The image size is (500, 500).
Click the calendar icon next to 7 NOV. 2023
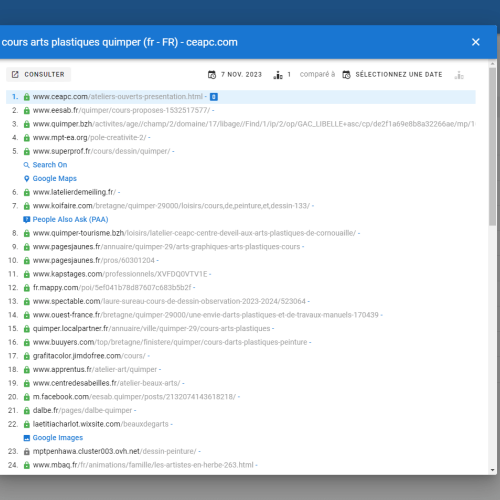click(212, 74)
